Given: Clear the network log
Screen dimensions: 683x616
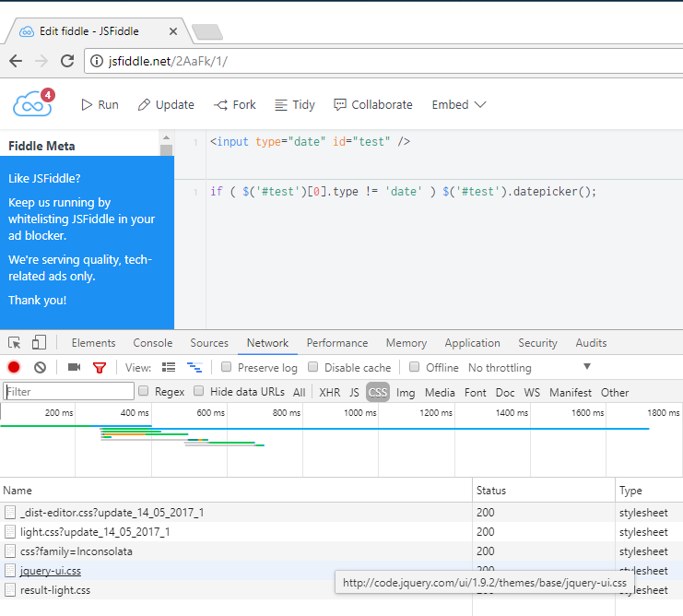Looking at the screenshot, I should pos(40,368).
